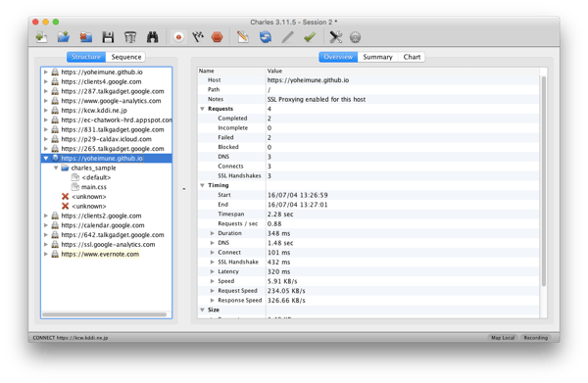The height and width of the screenshot is (383, 588).
Task: Select the second failed <unknown> request
Action: [x=89, y=206]
